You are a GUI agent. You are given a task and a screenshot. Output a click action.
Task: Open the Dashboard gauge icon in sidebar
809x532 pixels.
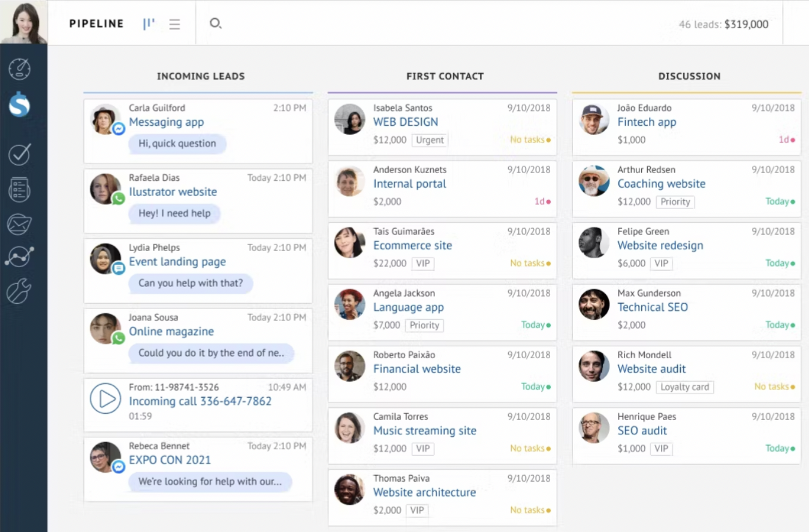point(19,69)
